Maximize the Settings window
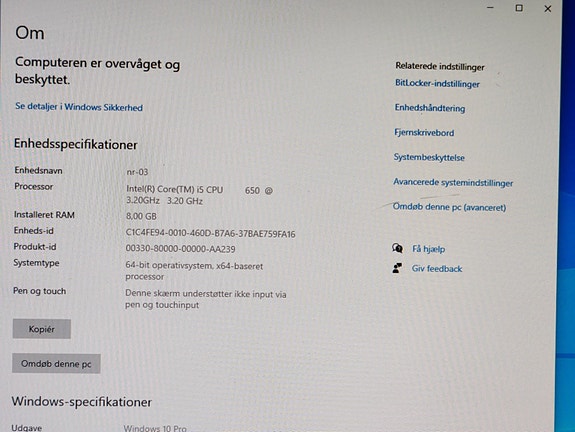The height and width of the screenshot is (432, 575). coord(519,8)
